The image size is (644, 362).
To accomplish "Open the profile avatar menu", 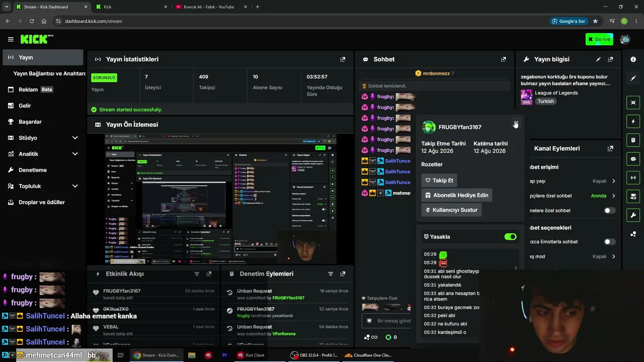I will click(x=625, y=39).
